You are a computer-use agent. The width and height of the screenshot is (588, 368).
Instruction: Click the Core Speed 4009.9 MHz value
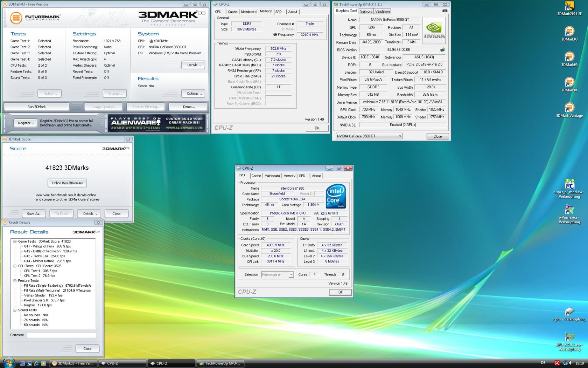pos(275,245)
